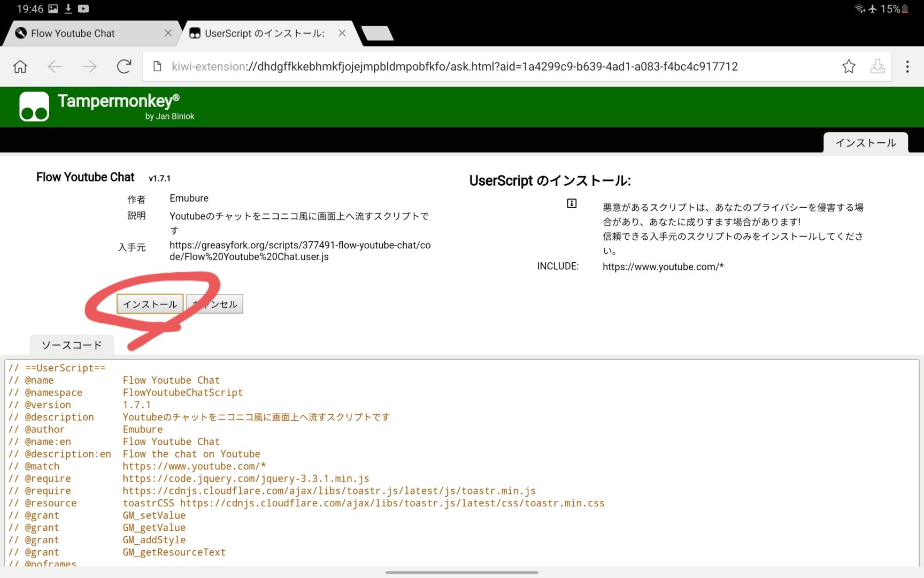Click the jquery-3.3.1.min.js require line

click(189, 478)
